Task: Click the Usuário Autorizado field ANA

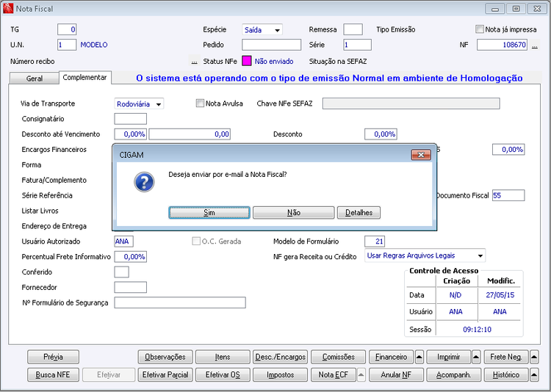Action: (x=123, y=242)
